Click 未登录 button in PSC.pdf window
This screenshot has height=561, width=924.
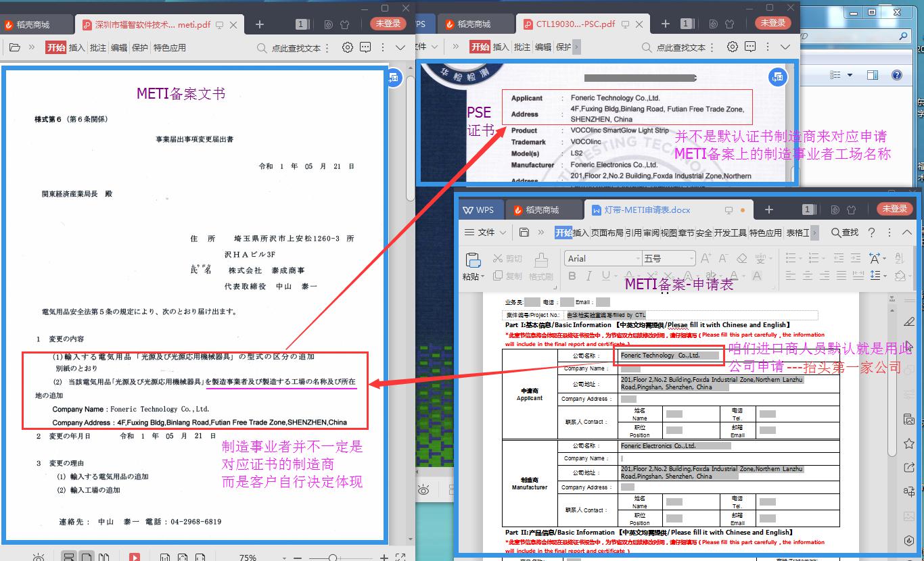click(x=773, y=23)
